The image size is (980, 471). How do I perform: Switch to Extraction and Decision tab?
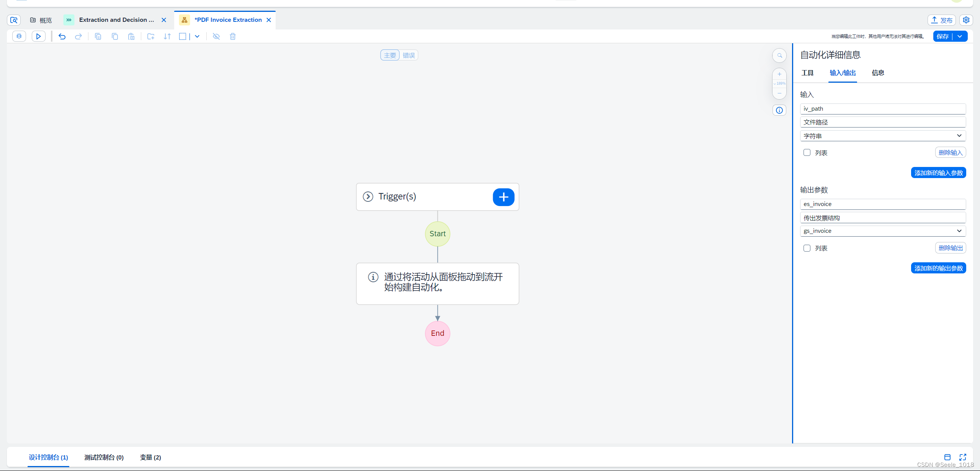(x=116, y=20)
